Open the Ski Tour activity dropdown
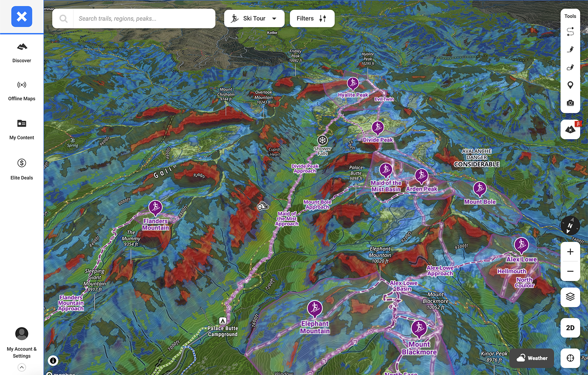The image size is (588, 375). coord(254,18)
